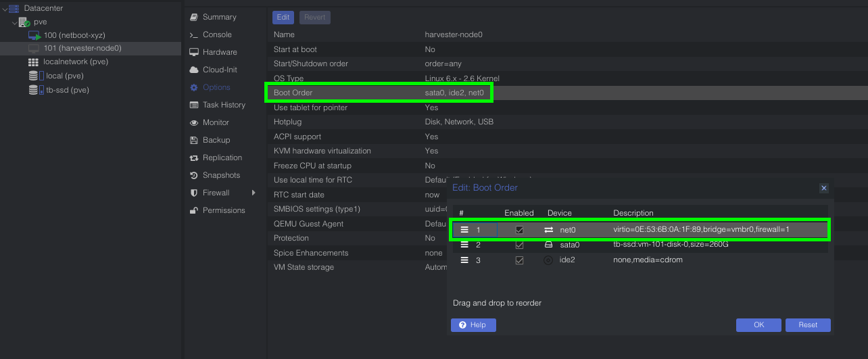Click the harvester-node0 VM monitor icon
Screen dimensions: 868x359
coord(34,49)
